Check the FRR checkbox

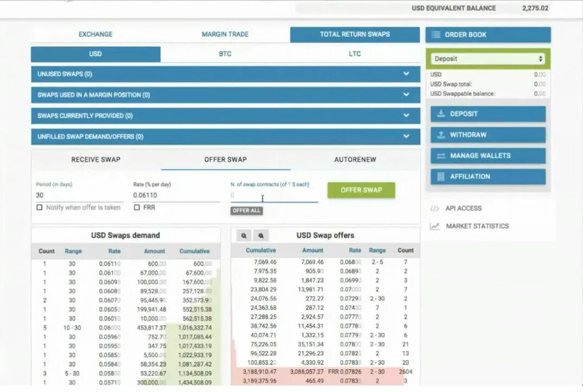pos(137,207)
